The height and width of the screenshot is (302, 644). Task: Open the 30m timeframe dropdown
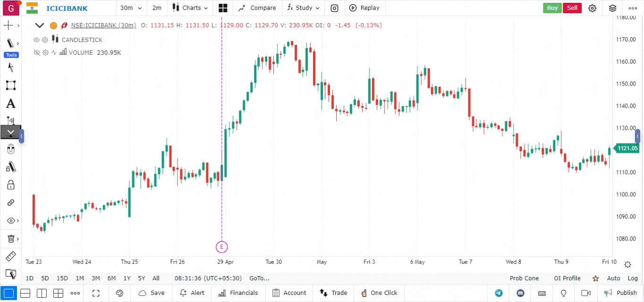(x=131, y=8)
